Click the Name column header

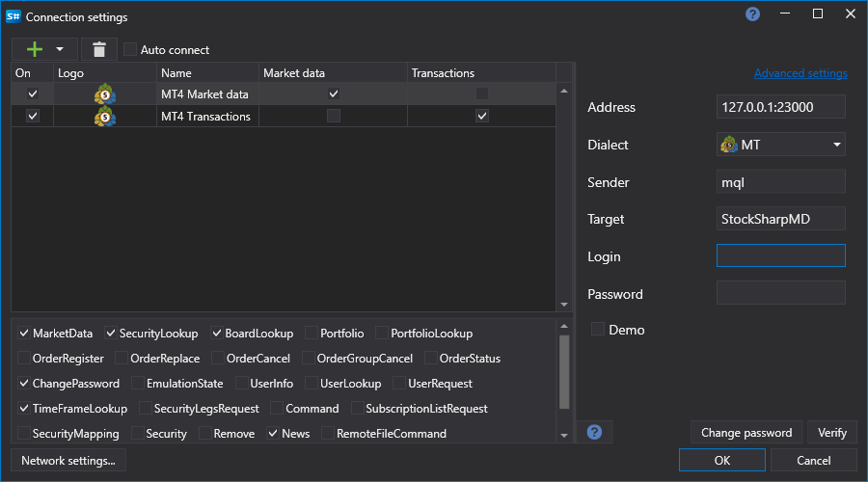coord(207,73)
